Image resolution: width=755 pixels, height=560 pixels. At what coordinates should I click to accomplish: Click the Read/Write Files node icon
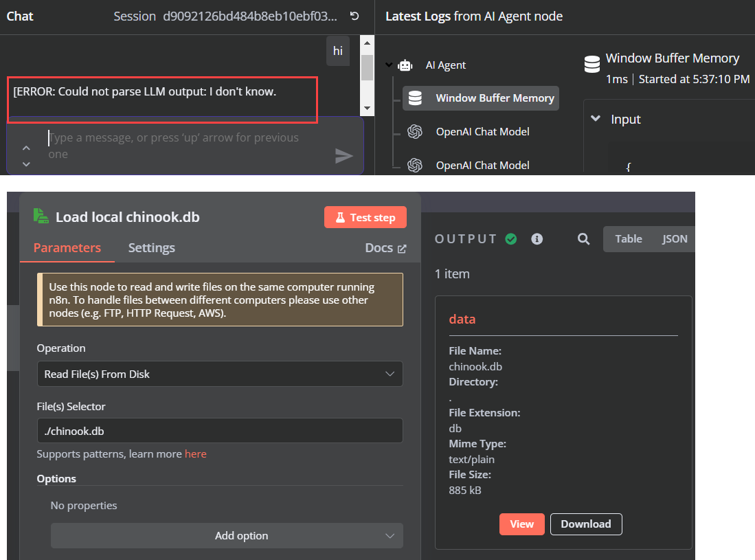click(x=41, y=216)
